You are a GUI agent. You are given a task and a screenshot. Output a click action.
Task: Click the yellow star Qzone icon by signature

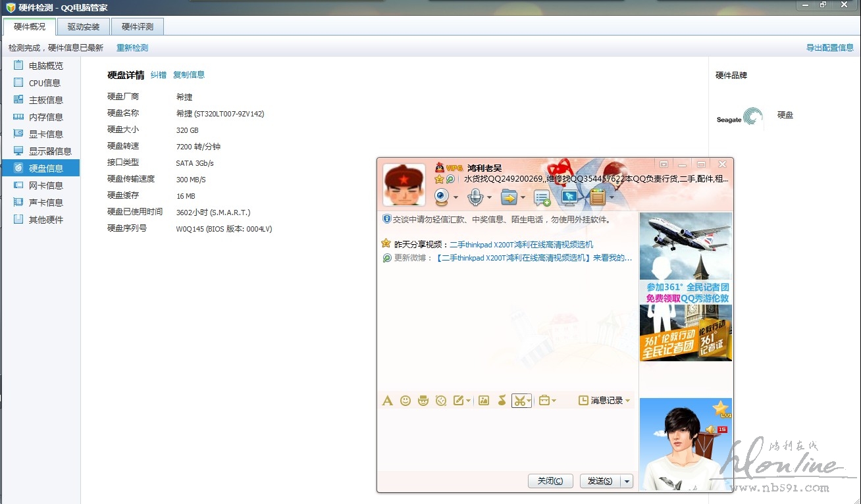click(x=439, y=179)
